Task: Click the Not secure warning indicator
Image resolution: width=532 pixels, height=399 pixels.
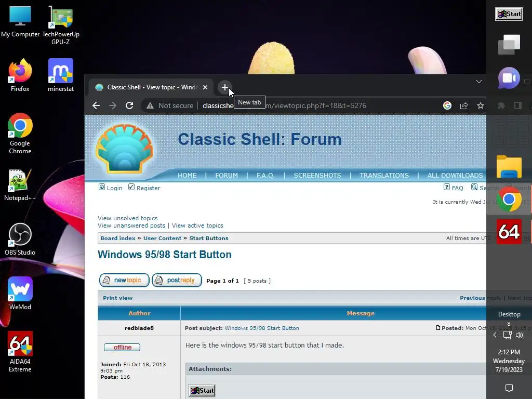Action: [170, 105]
